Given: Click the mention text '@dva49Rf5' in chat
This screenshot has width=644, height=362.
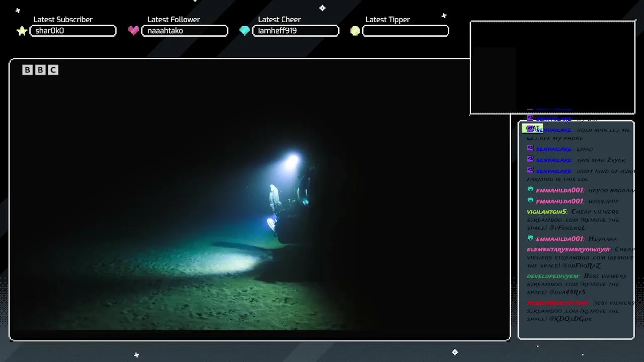Looking at the screenshot, I should coord(567,293).
